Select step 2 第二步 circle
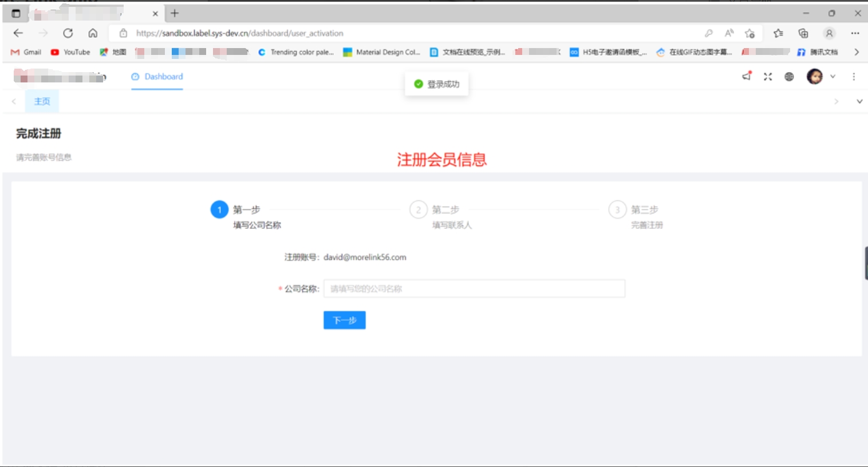 click(419, 209)
